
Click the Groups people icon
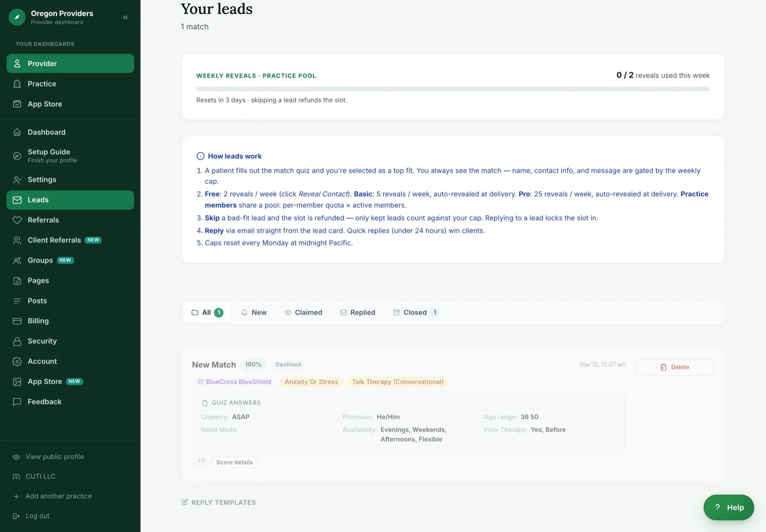pos(17,260)
